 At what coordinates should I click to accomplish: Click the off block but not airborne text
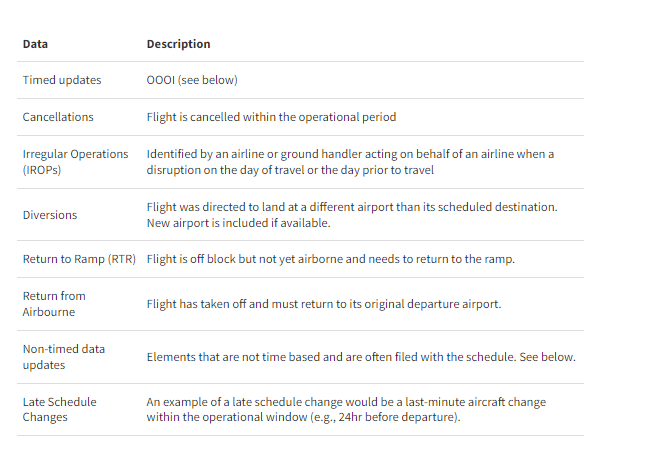coord(331,259)
